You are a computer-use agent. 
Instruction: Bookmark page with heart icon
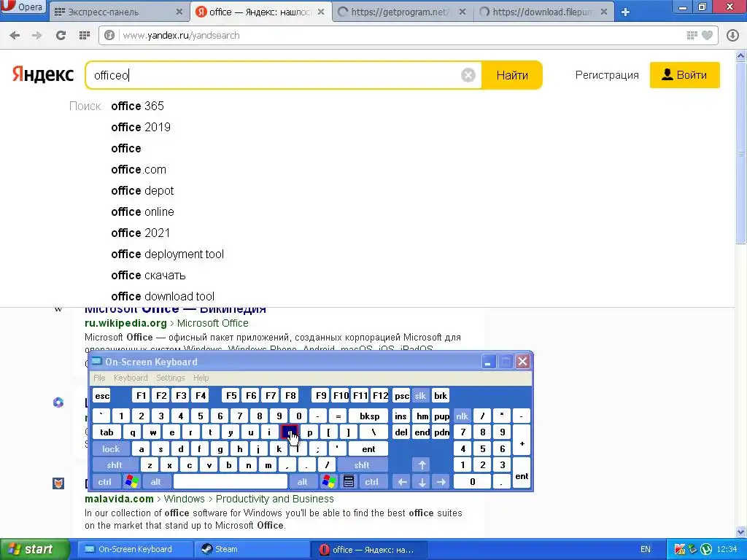tap(708, 35)
